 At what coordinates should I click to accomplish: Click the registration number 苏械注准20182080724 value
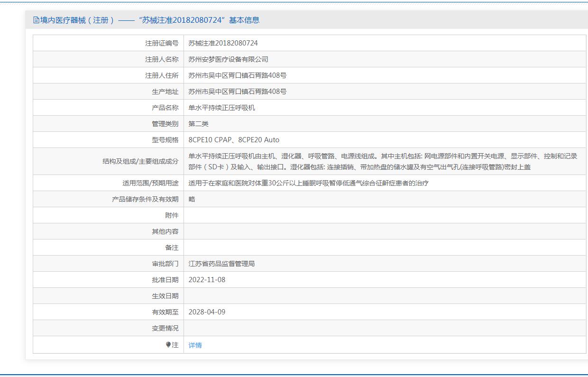point(223,43)
